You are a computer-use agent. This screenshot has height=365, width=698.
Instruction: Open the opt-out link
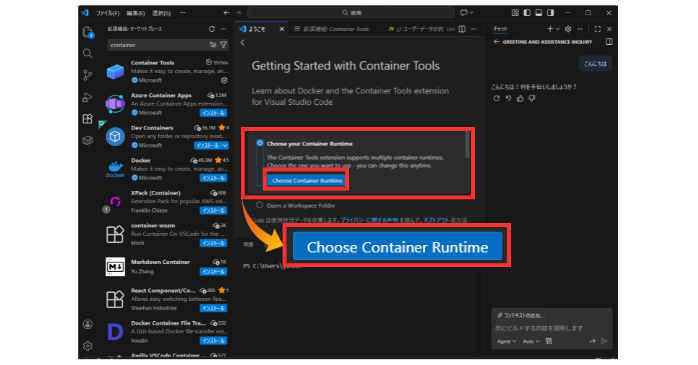click(436, 220)
